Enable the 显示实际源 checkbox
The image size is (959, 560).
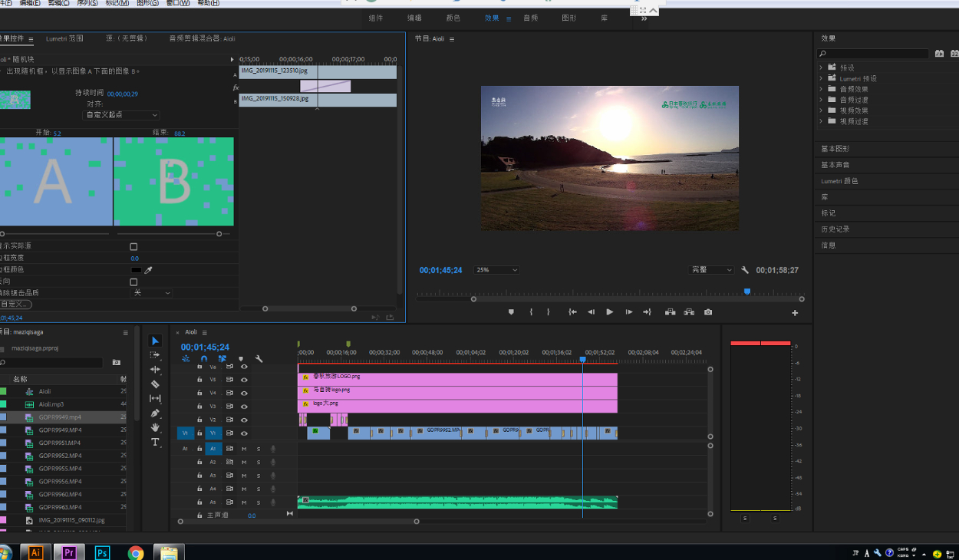point(133,246)
